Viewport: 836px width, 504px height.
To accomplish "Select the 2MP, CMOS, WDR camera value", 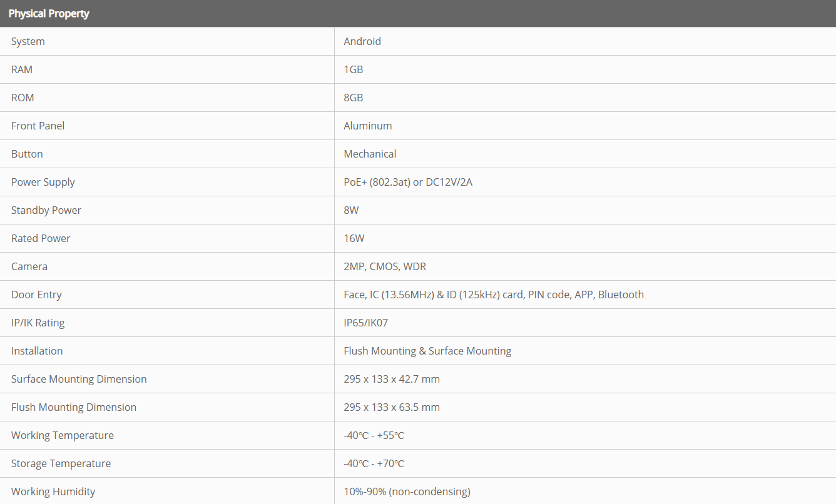I will pos(385,266).
